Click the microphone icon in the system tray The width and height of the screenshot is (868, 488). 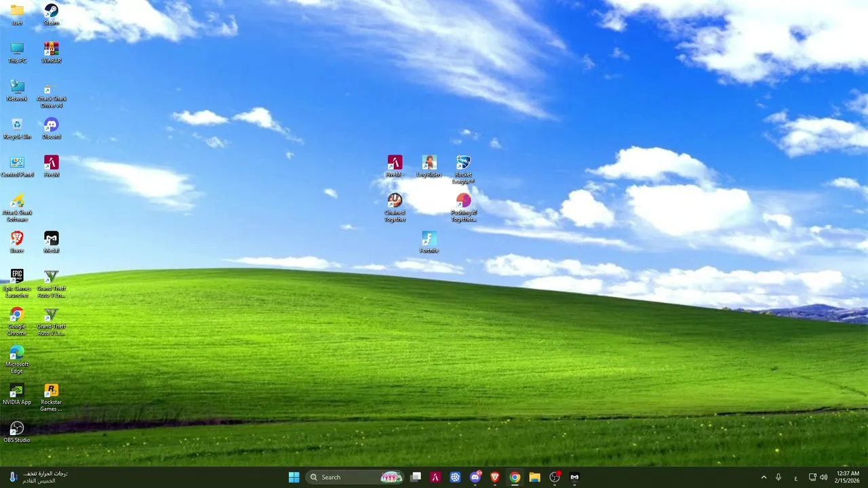(778, 477)
